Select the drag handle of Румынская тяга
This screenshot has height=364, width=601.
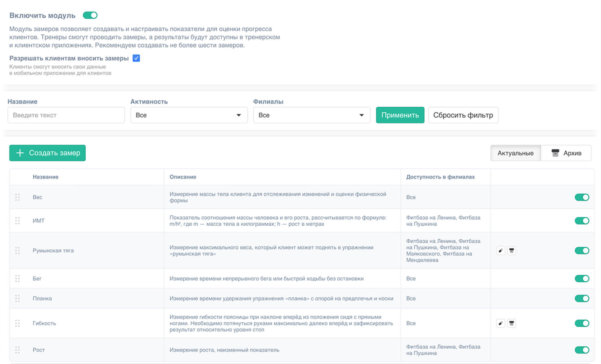click(17, 250)
